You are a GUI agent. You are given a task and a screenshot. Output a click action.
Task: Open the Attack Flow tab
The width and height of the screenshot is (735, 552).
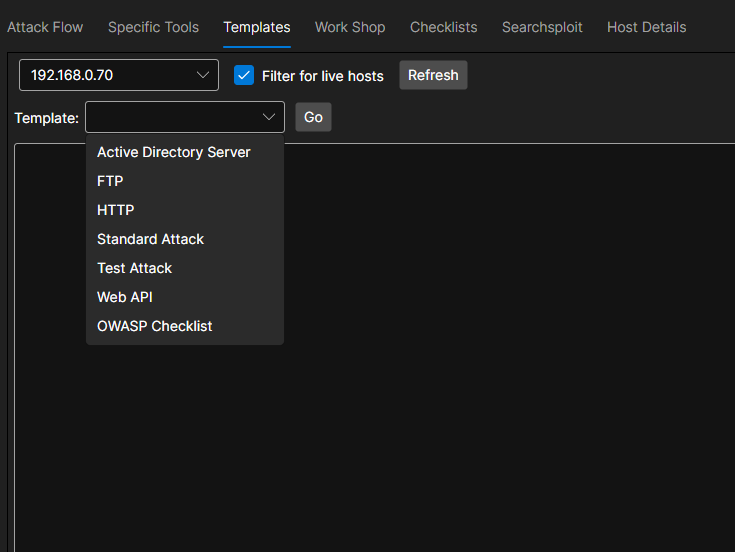coord(45,27)
